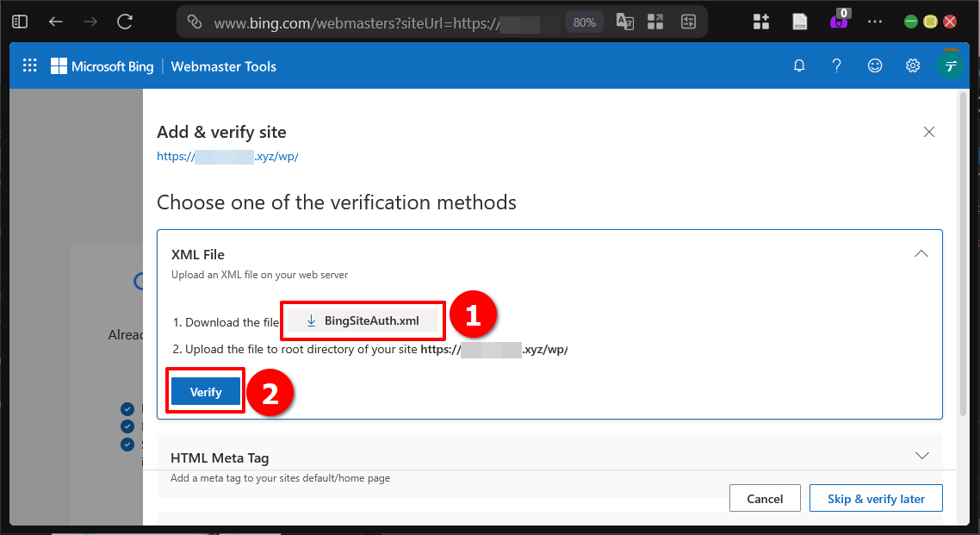Click the feedback smiley icon
The image size is (980, 535).
pyautogui.click(x=875, y=65)
